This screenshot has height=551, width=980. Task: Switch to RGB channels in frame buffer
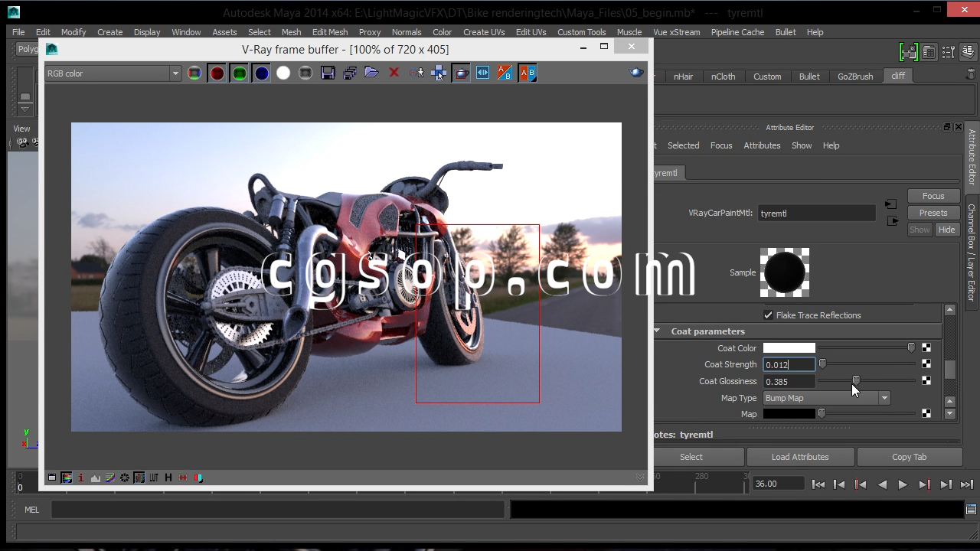coord(194,73)
